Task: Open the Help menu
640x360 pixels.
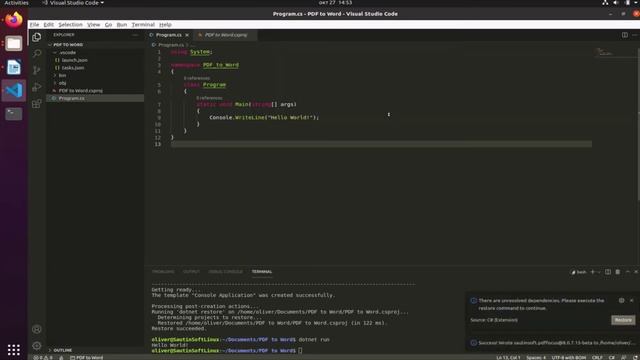Action: coord(165,24)
